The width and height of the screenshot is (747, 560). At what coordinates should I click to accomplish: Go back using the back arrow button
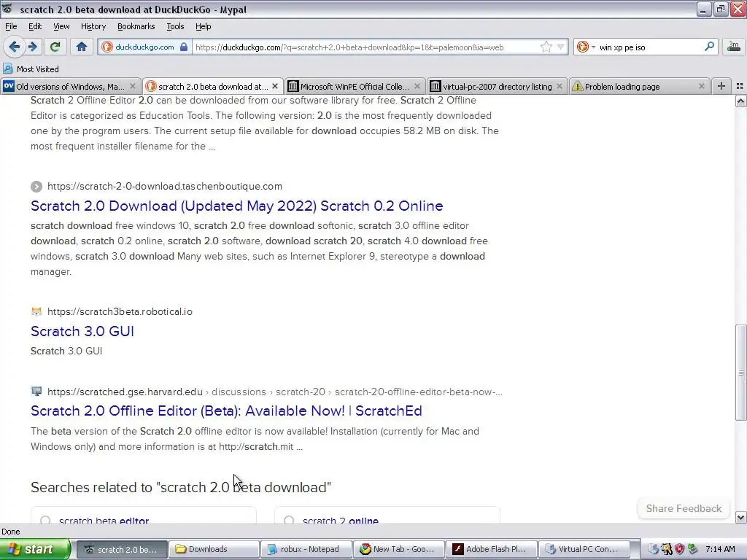[14, 47]
